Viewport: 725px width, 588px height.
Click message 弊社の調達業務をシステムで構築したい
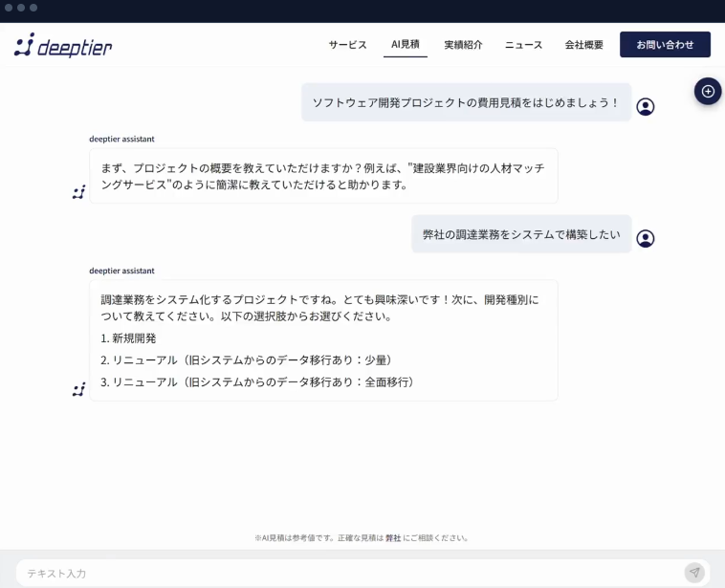(x=521, y=234)
